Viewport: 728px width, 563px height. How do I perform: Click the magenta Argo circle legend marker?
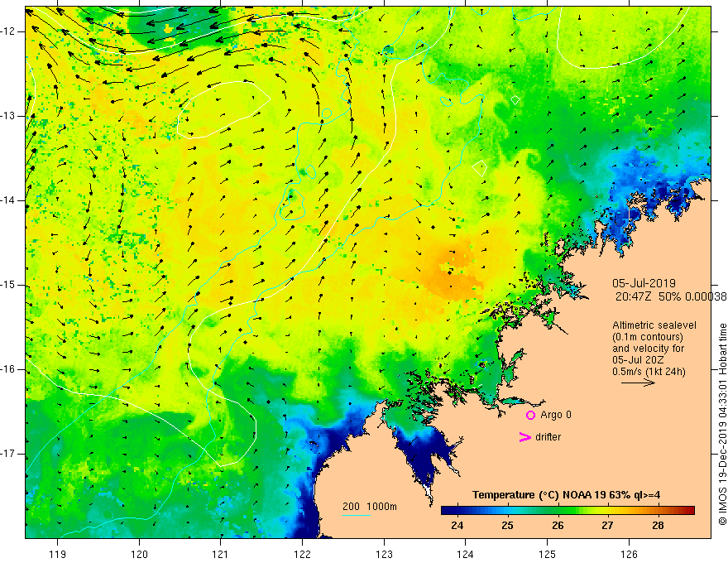coord(530,416)
